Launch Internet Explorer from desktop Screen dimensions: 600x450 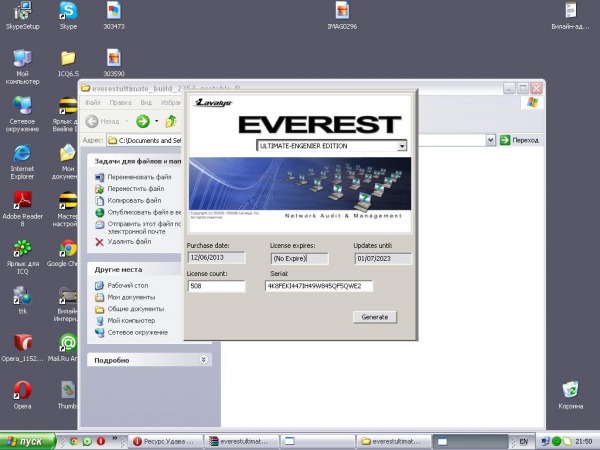[x=22, y=161]
